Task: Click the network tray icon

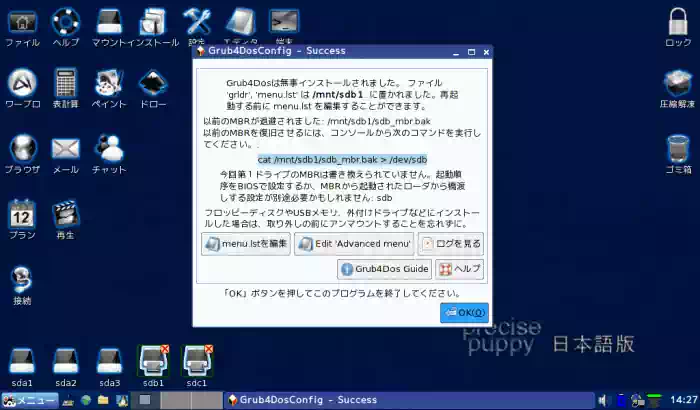Action: (638, 401)
